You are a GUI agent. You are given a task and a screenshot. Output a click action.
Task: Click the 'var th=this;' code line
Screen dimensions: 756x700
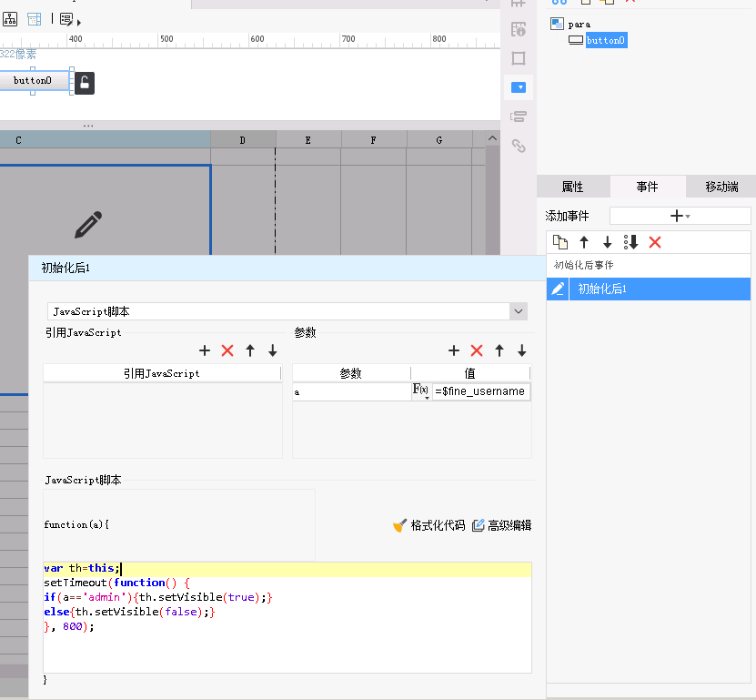(x=82, y=568)
